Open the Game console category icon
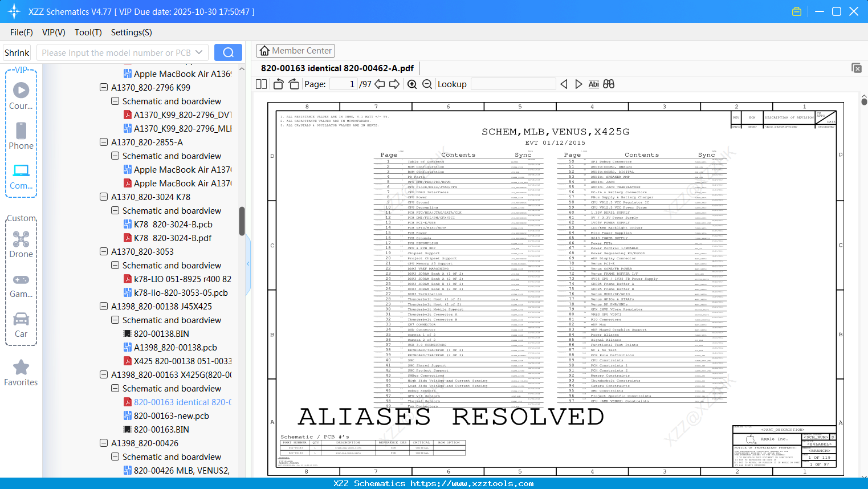Screen dimensions: 868x489 21,286
